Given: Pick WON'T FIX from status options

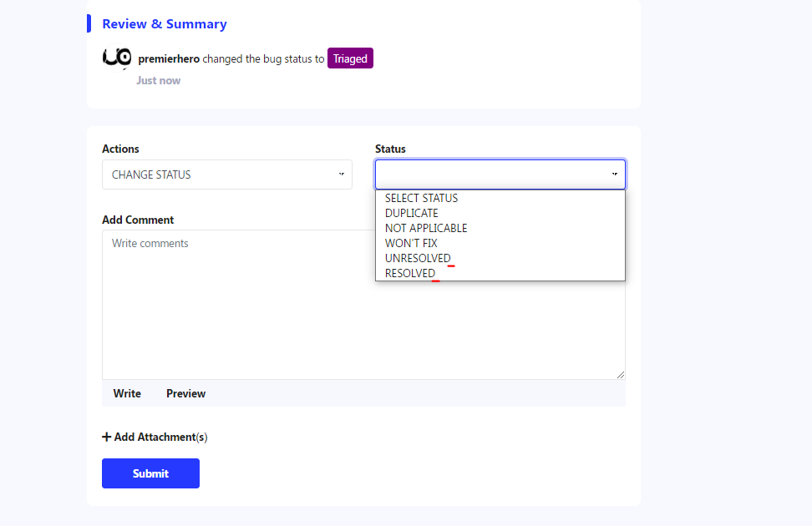Looking at the screenshot, I should (x=411, y=243).
